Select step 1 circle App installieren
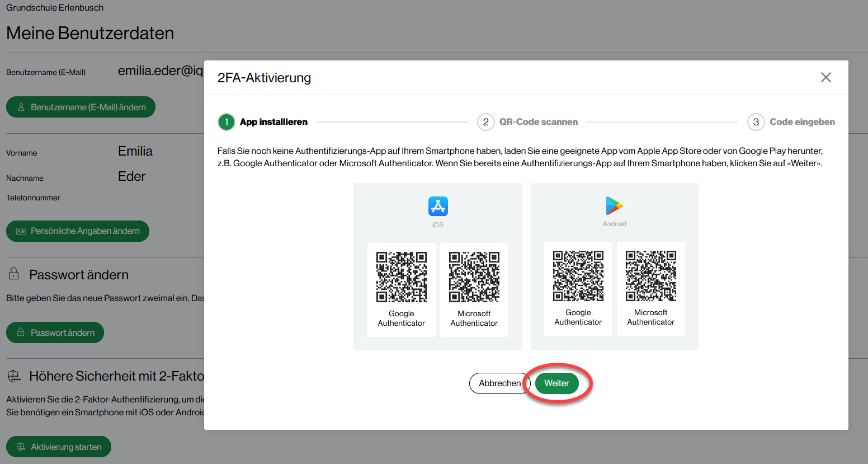The image size is (868, 464). [227, 122]
